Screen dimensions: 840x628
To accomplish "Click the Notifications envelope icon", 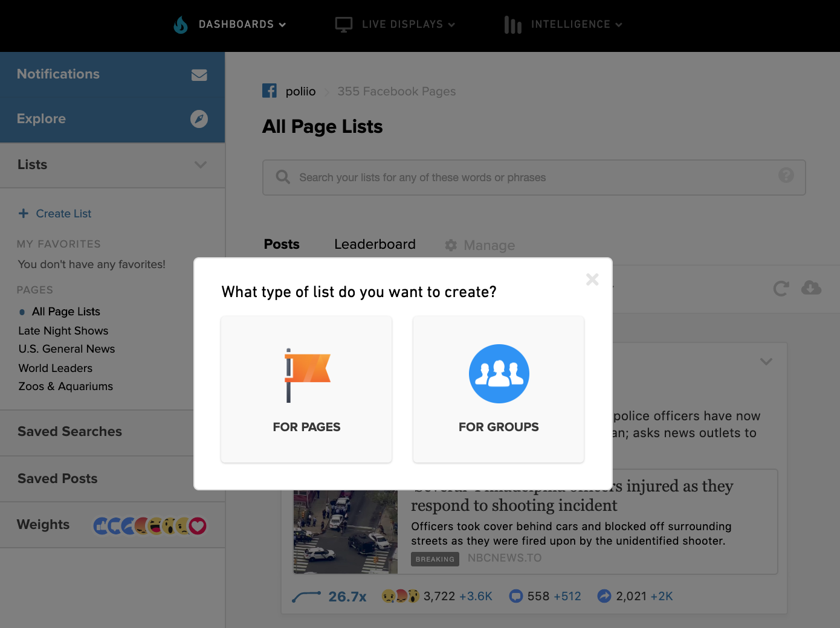I will click(x=199, y=75).
